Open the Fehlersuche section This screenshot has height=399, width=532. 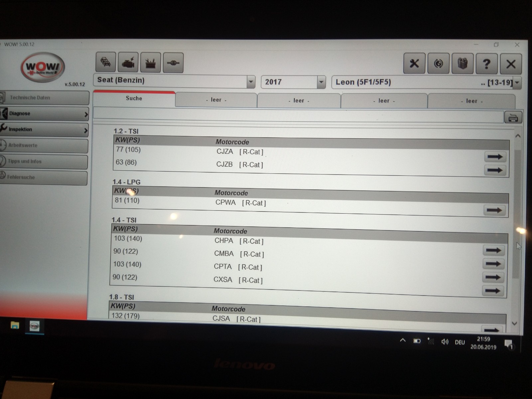click(44, 178)
